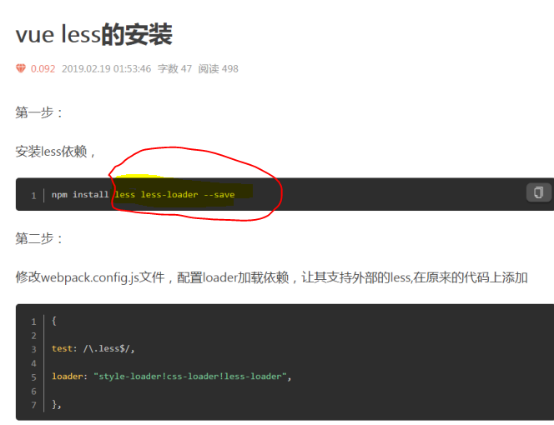
Task: Click the 第一步 heading
Action: point(39,113)
